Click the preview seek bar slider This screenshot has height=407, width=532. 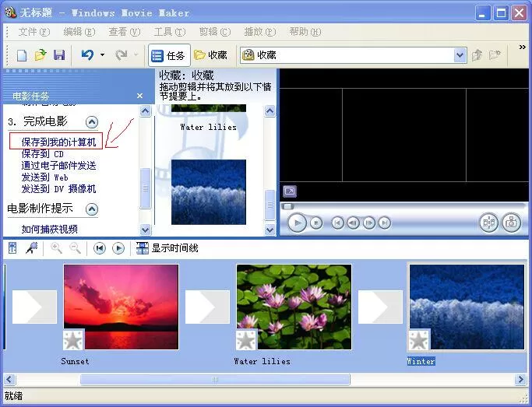click(x=287, y=206)
